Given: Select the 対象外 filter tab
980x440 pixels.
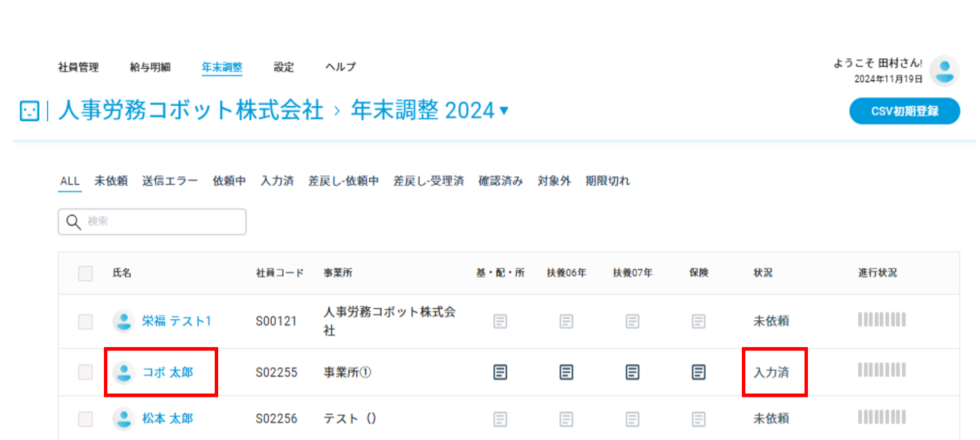Looking at the screenshot, I should 554,182.
